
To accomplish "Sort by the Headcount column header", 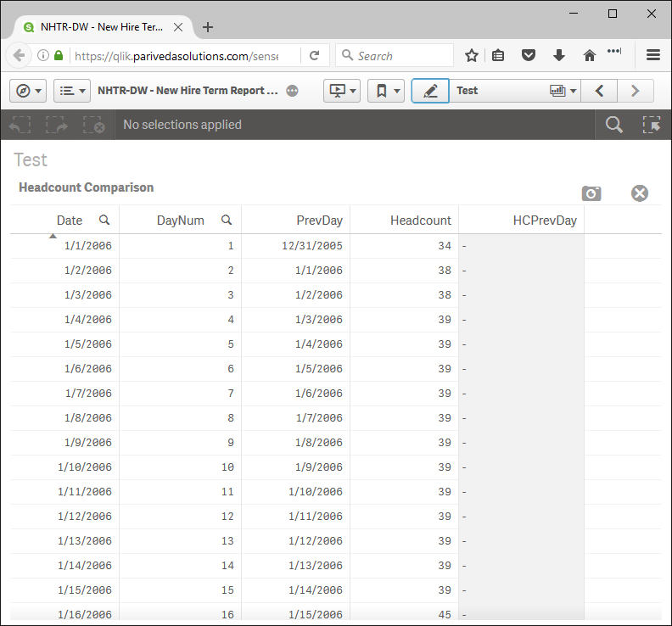I will (x=420, y=221).
